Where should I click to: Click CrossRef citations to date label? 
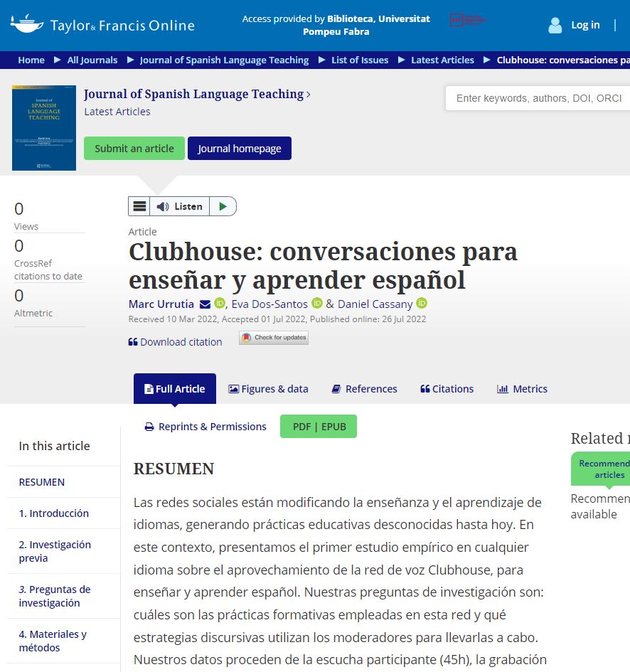pyautogui.click(x=48, y=270)
